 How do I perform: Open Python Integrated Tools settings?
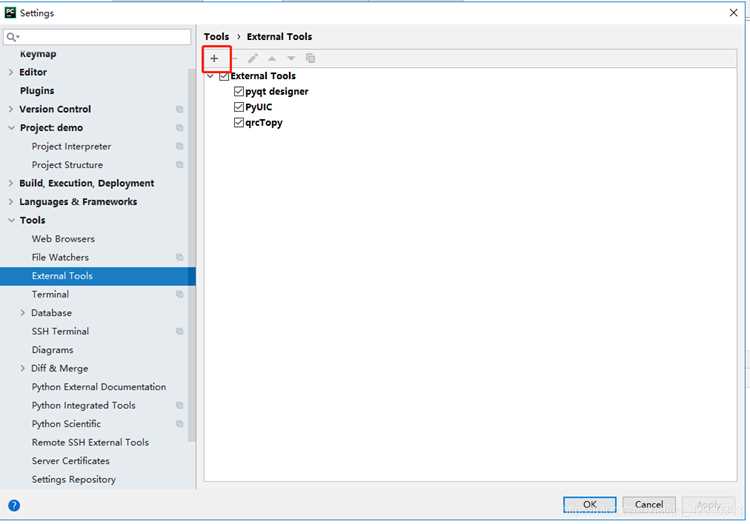(x=84, y=405)
